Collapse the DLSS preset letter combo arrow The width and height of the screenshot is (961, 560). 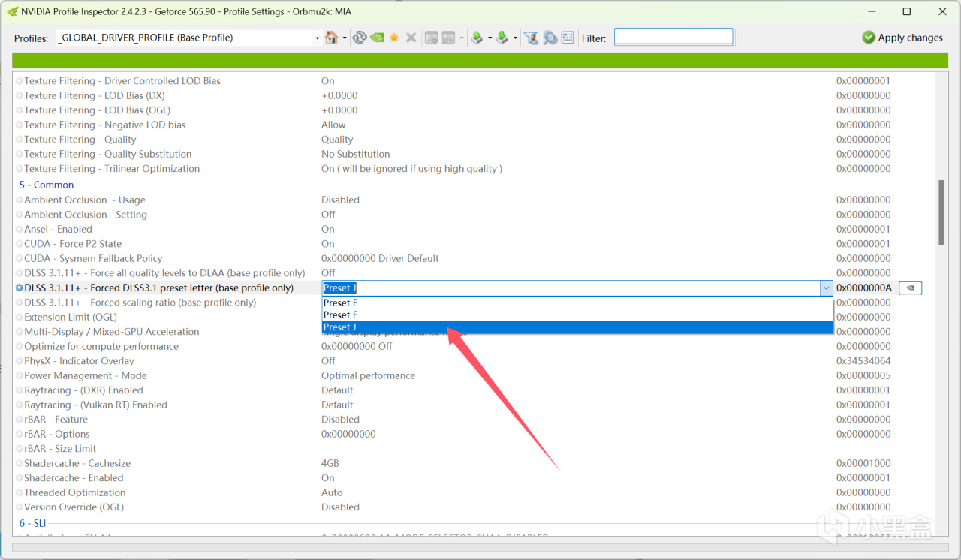point(826,288)
